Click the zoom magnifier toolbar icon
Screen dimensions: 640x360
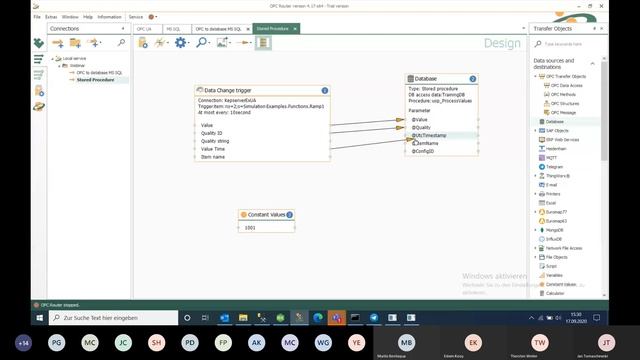tap(201, 42)
